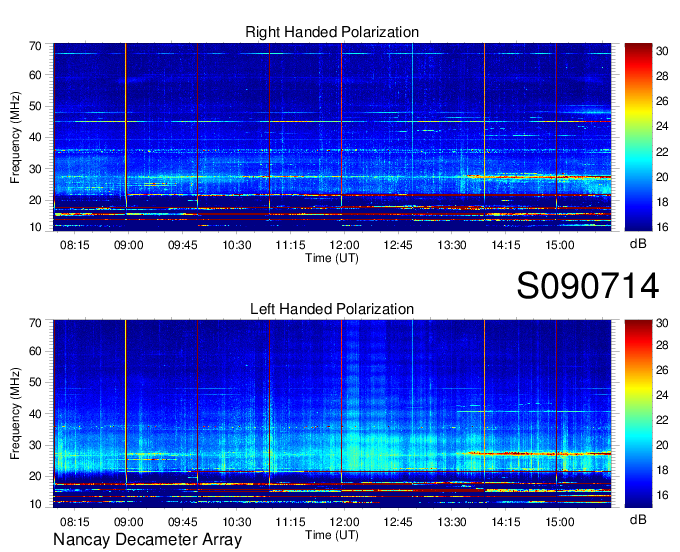The height and width of the screenshot is (552, 680).
Task: Click the 28 dB label on the top colorbar
Action: click(x=662, y=76)
